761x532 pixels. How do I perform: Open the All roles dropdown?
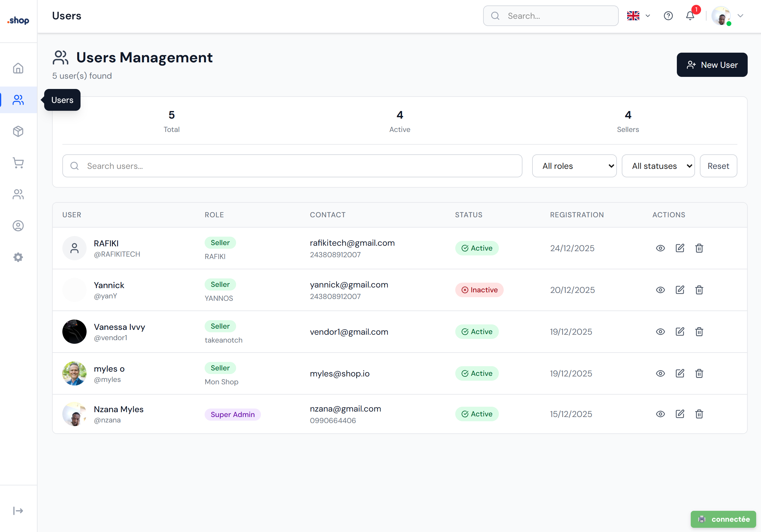tap(574, 166)
